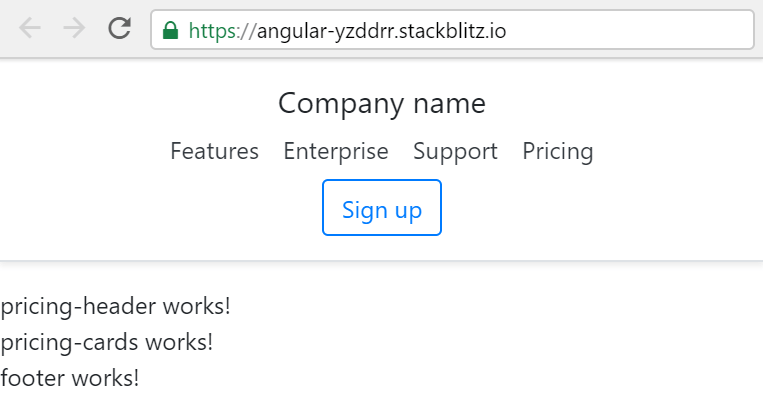Click the stackblitz.io domain in the URL
763x395 pixels.
pyautogui.click(x=452, y=31)
